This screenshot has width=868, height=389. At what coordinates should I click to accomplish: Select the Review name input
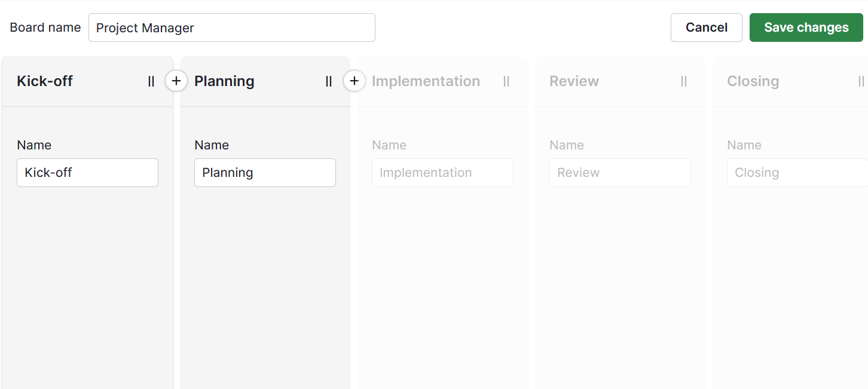point(620,173)
